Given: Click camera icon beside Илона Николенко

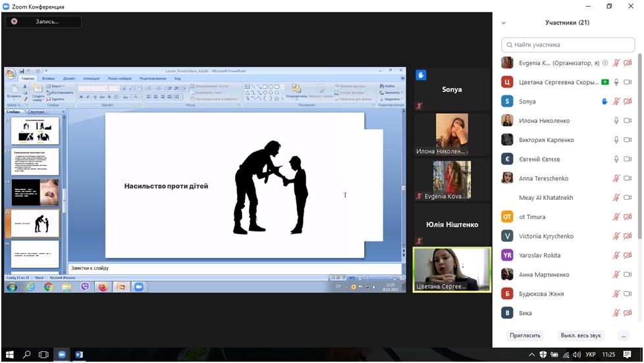Looking at the screenshot, I should [x=628, y=121].
